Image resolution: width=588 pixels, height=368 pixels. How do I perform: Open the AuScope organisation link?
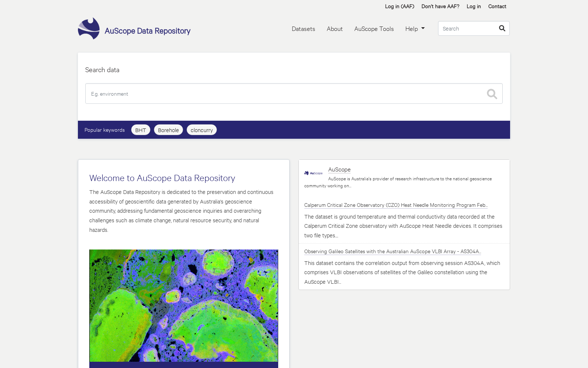[x=339, y=170]
